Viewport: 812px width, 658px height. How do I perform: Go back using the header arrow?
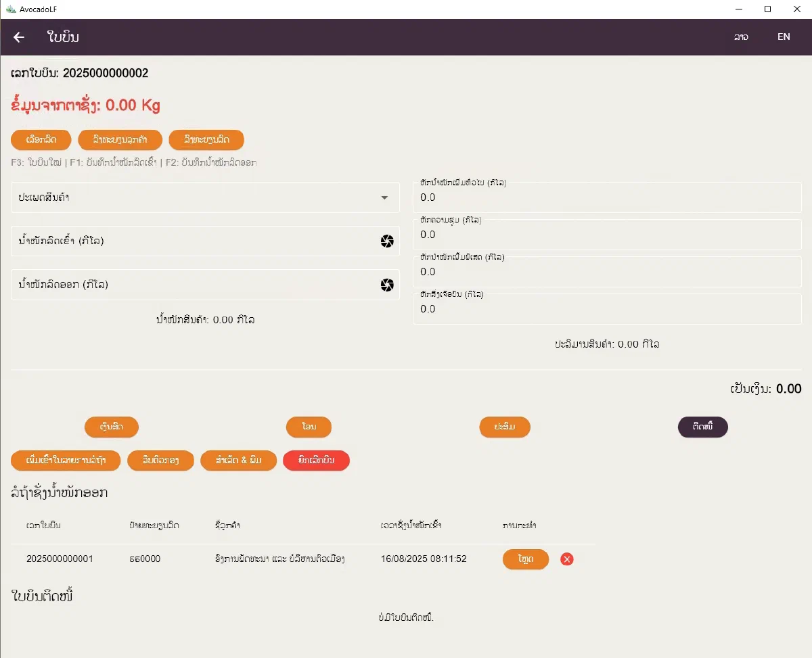tap(19, 37)
